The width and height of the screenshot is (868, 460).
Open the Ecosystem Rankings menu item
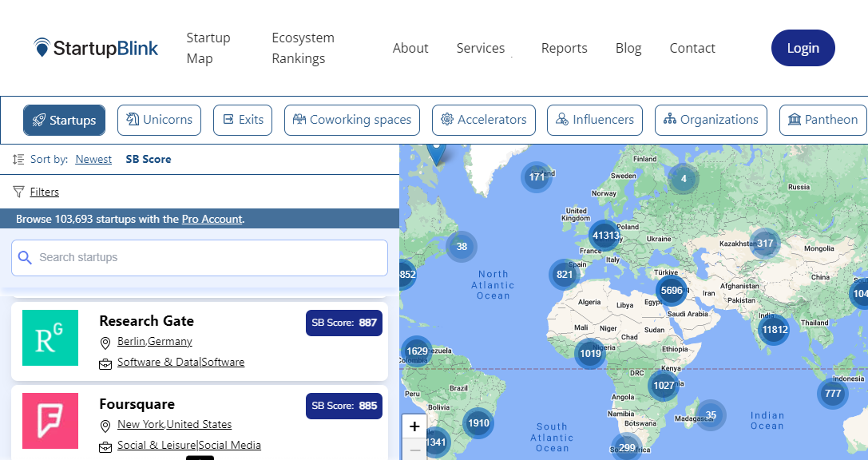(x=303, y=48)
